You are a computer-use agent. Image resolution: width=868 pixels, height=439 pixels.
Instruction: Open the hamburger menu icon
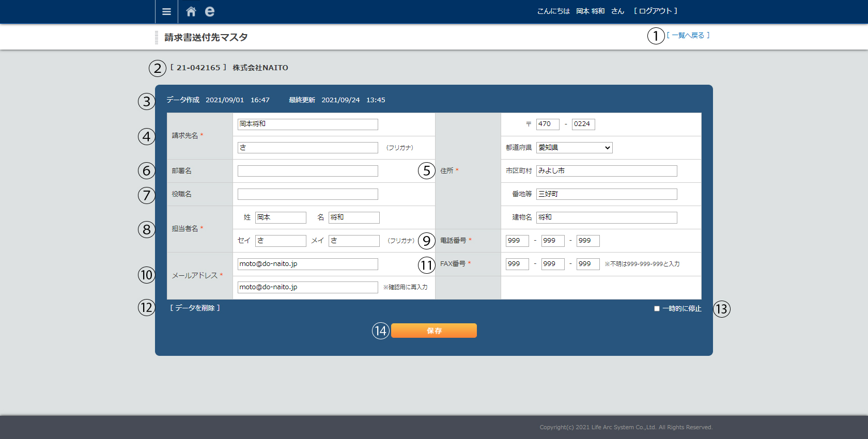tap(166, 11)
